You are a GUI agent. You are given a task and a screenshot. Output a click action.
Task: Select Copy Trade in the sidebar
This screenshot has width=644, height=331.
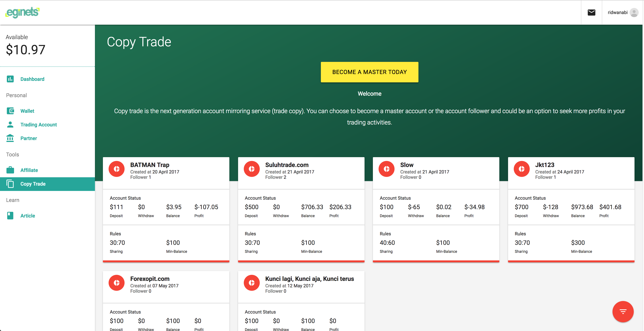coord(47,184)
